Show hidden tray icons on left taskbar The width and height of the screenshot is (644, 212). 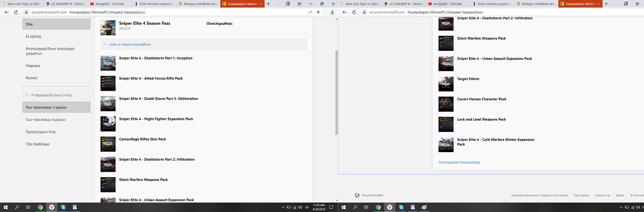point(282,207)
